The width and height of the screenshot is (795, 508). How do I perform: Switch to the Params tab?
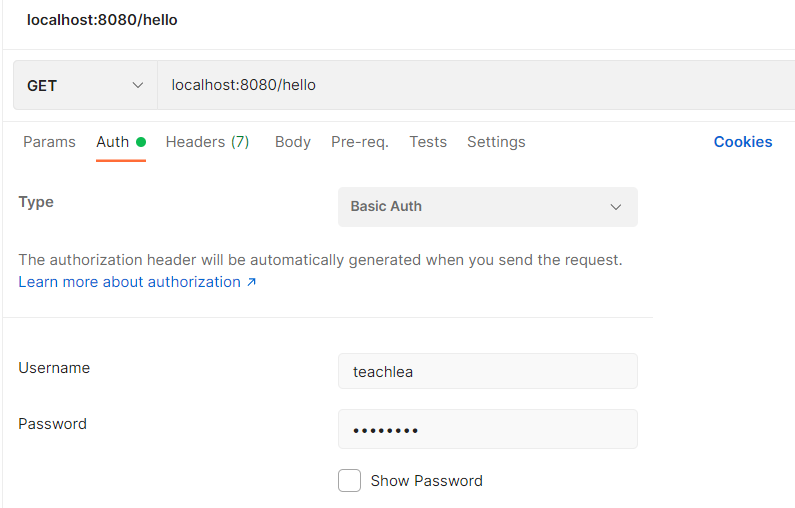coord(49,142)
